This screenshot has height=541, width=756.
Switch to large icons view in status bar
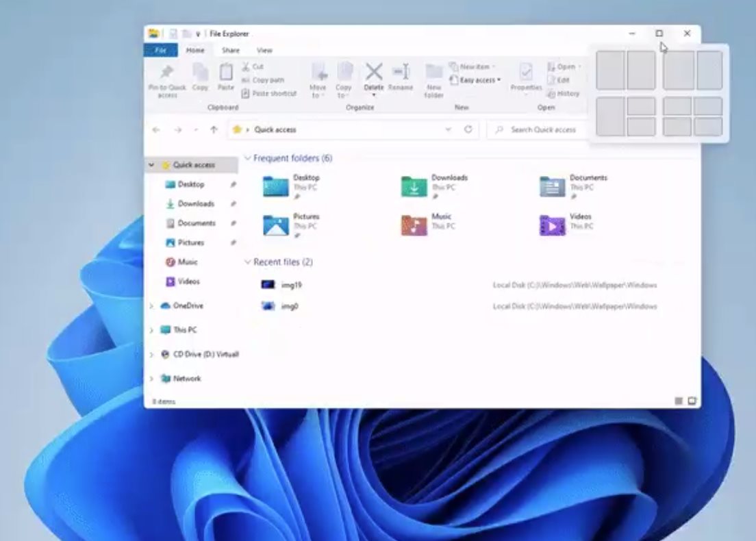click(692, 401)
